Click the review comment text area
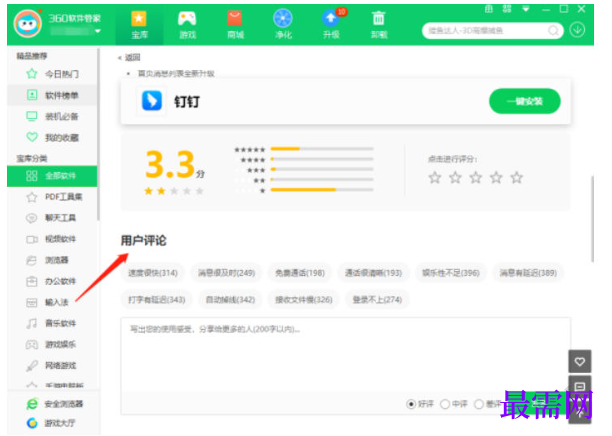Screen dimensions: 612x436 (x=345, y=355)
